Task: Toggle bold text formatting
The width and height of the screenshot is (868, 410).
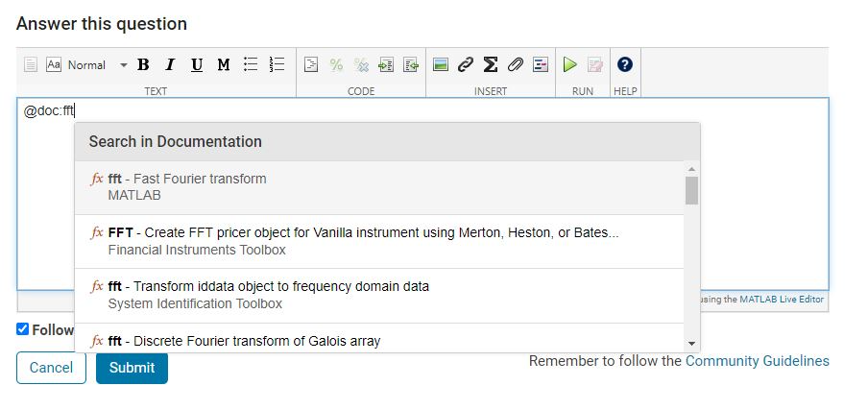Action: [143, 65]
